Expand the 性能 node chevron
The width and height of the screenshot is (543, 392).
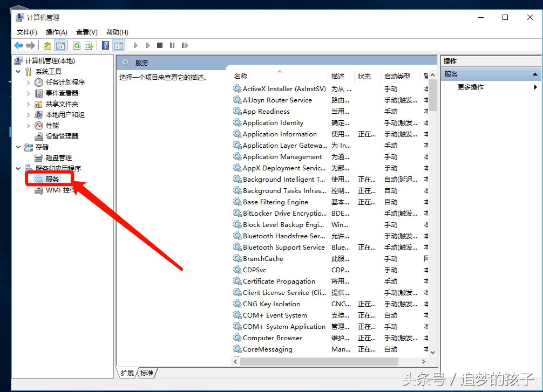[29, 126]
